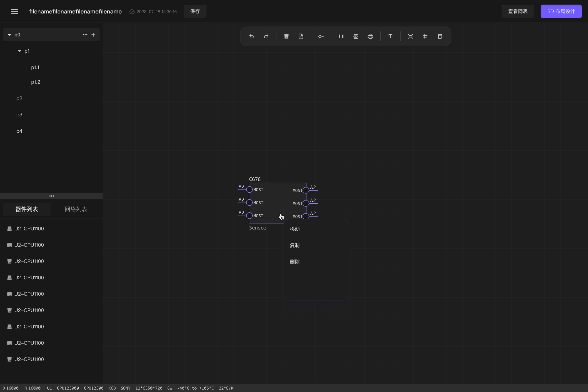Choose 复制 from the context menu
Viewport: 588px width, 392px height.
295,245
